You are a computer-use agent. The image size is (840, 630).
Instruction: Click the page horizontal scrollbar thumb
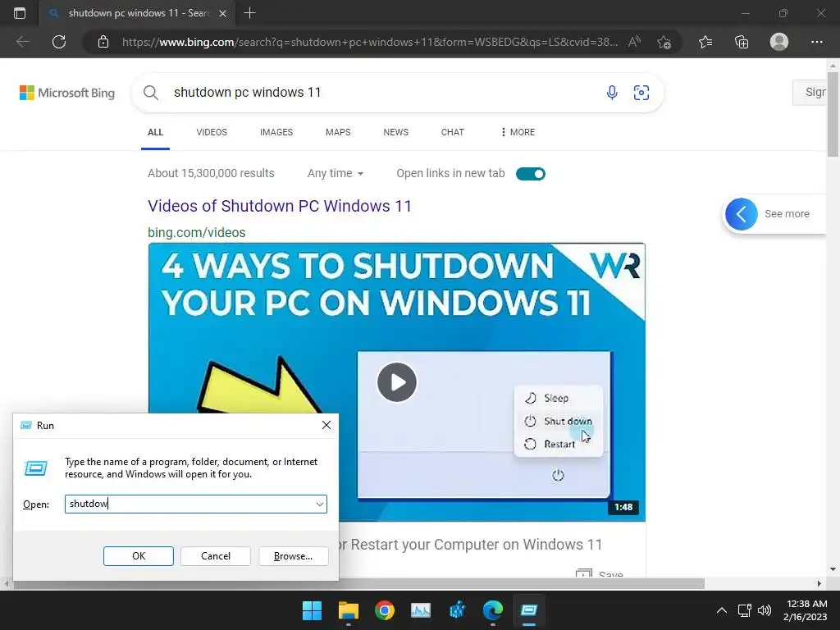(359, 583)
